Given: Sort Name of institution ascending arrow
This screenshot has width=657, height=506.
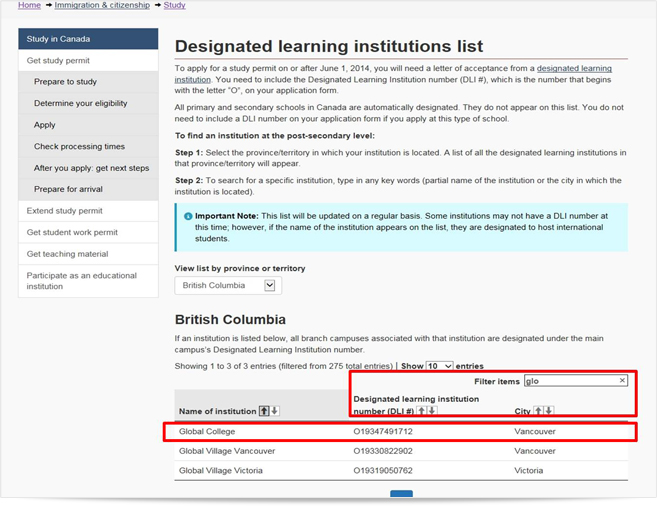Looking at the screenshot, I should click(x=264, y=411).
